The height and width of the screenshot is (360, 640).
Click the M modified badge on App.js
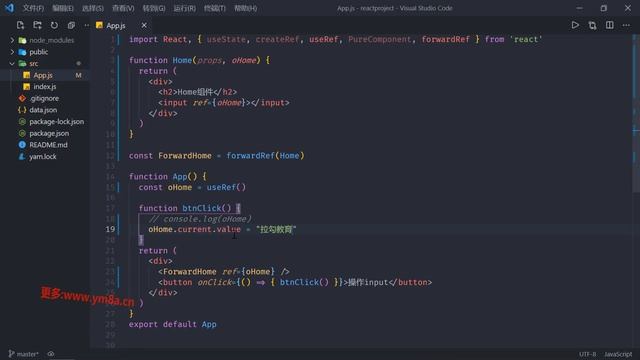click(x=78, y=75)
